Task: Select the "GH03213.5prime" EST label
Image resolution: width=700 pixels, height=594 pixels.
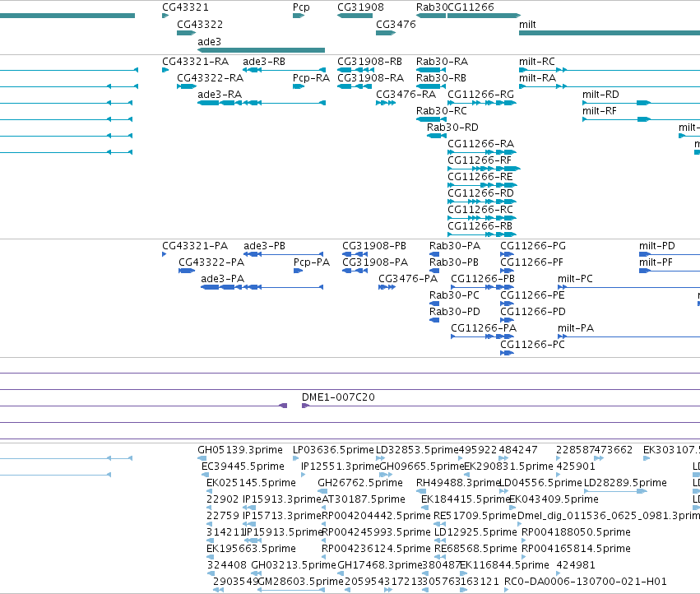Action: click(x=294, y=565)
